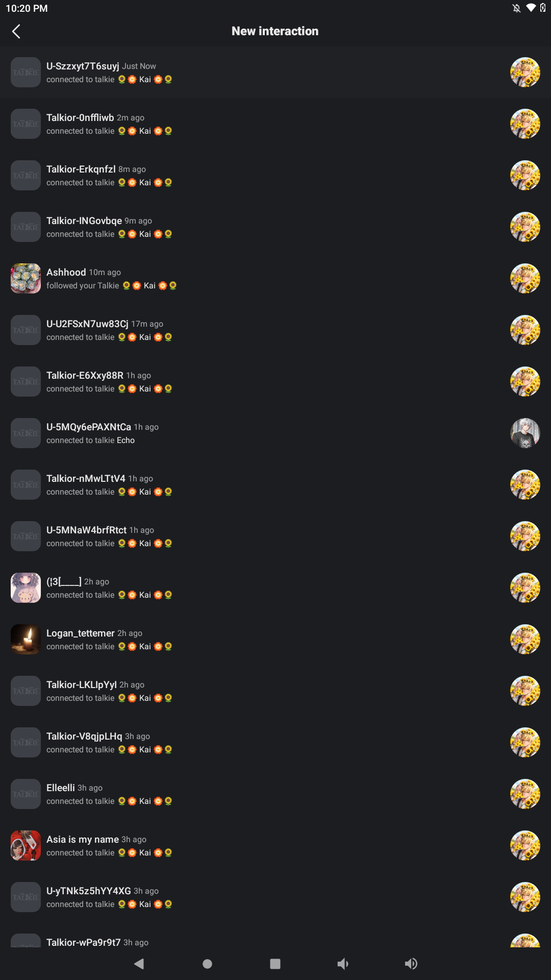Tap Asia is my name avatar
This screenshot has width=551, height=980.
(x=26, y=845)
